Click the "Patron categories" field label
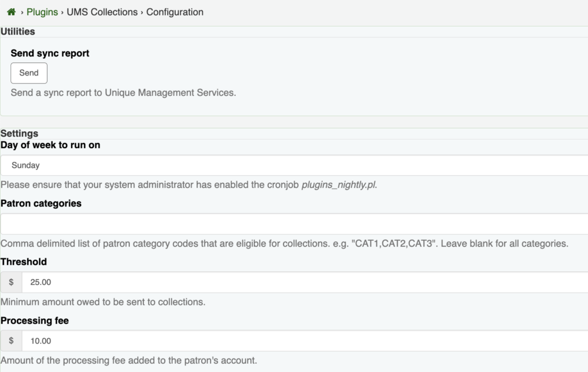Screen dimensions: 588x372 (x=41, y=203)
